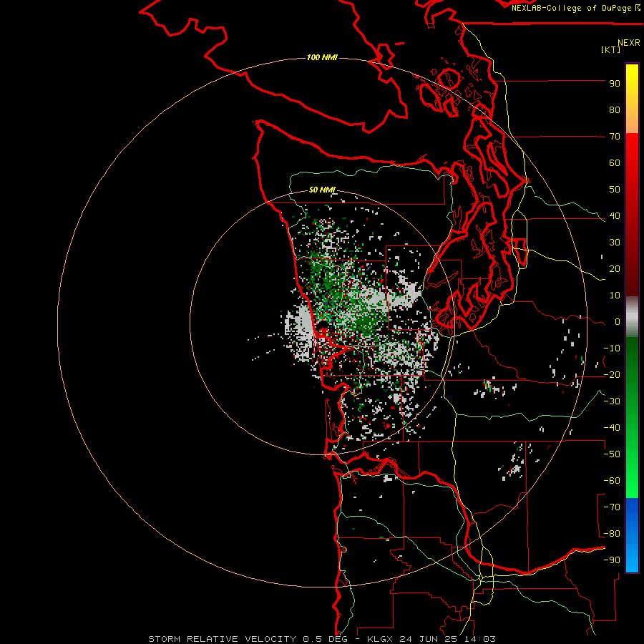Click the 60 value on velocity scale
This screenshot has height=644, width=644.
[x=615, y=163]
